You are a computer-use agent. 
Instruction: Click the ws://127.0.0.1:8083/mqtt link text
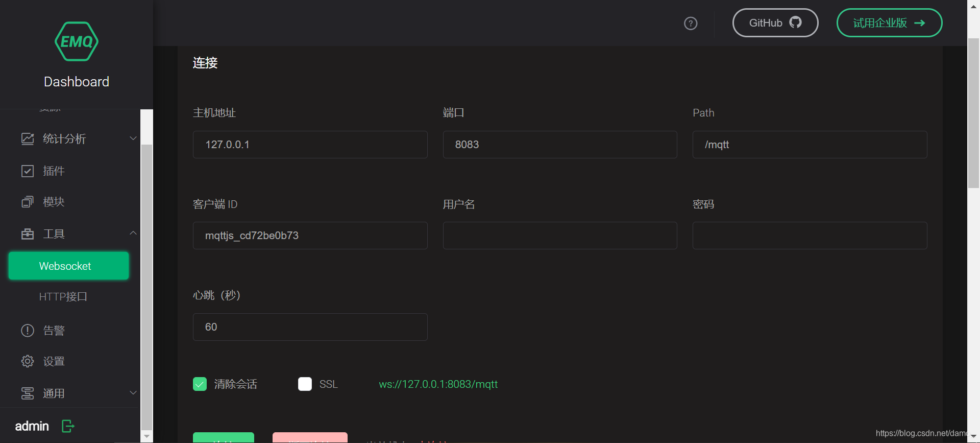[438, 384]
